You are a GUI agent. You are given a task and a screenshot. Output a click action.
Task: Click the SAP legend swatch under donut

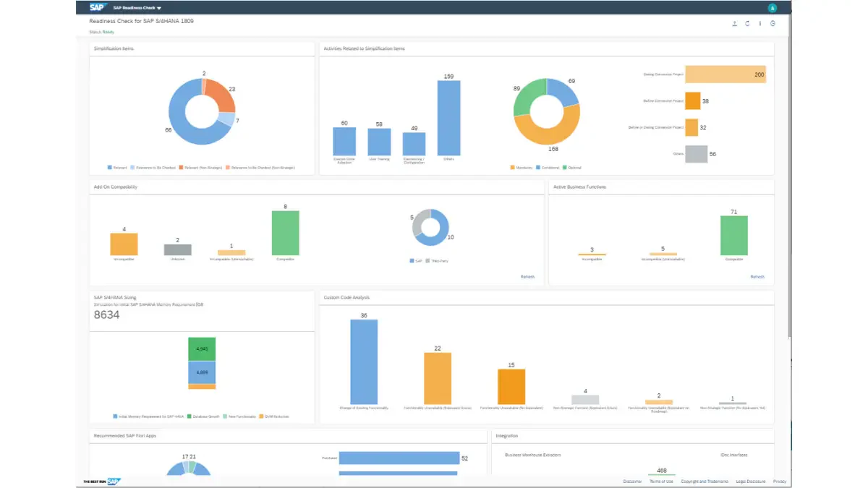(x=412, y=260)
